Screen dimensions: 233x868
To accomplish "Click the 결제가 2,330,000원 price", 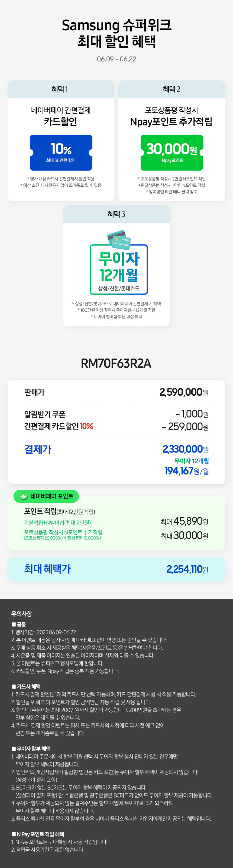I will [x=186, y=449].
